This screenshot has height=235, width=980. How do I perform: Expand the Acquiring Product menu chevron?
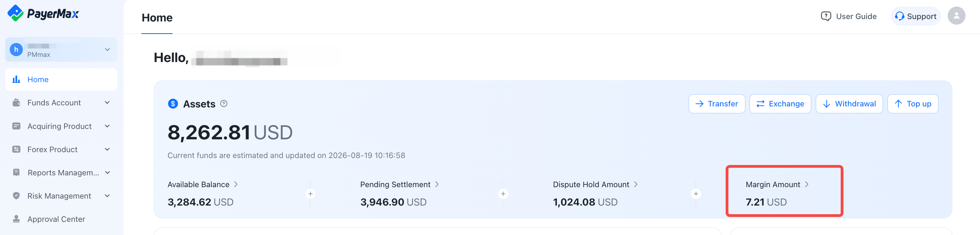click(x=107, y=126)
